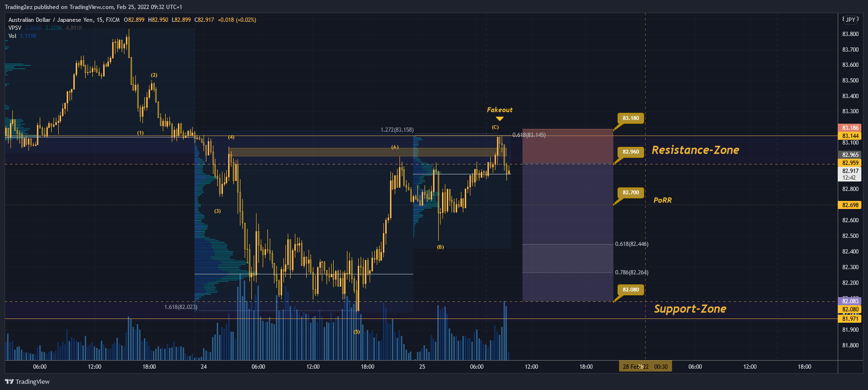This screenshot has height=390, width=868.
Task: Click the 0.618(83.145) Fibonacci label
Action: click(529, 135)
